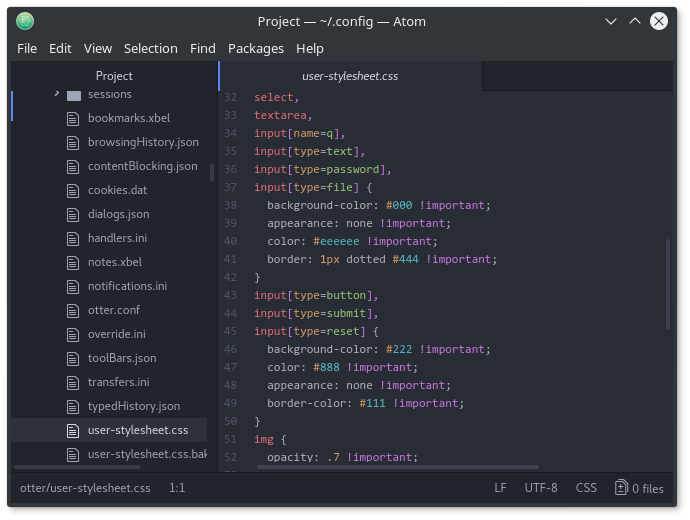690x520 pixels.
Task: Open the Find menu
Action: pyautogui.click(x=202, y=48)
